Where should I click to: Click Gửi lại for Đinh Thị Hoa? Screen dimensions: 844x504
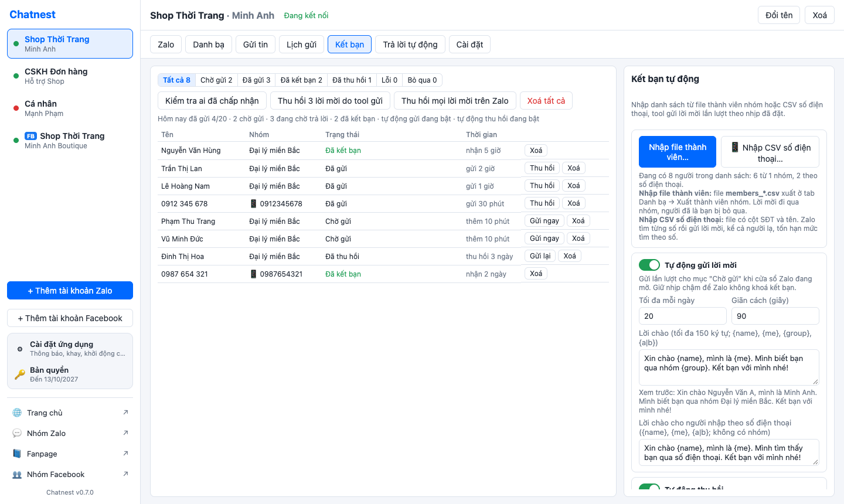(540, 256)
